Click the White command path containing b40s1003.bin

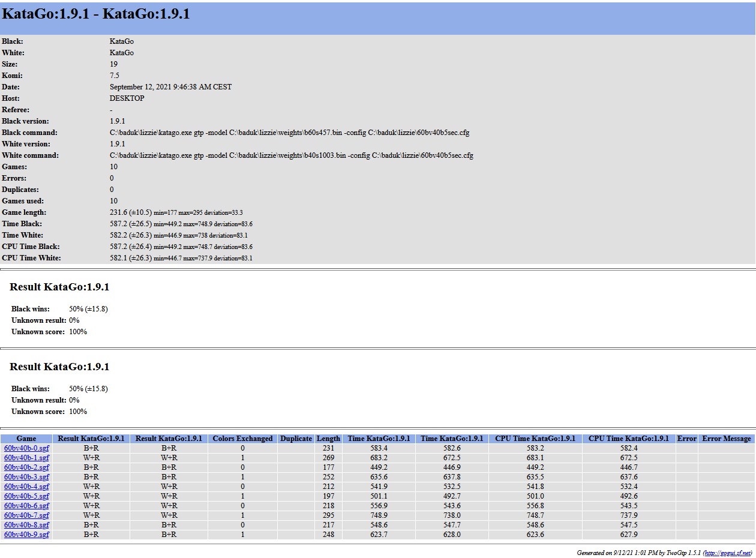coord(291,155)
